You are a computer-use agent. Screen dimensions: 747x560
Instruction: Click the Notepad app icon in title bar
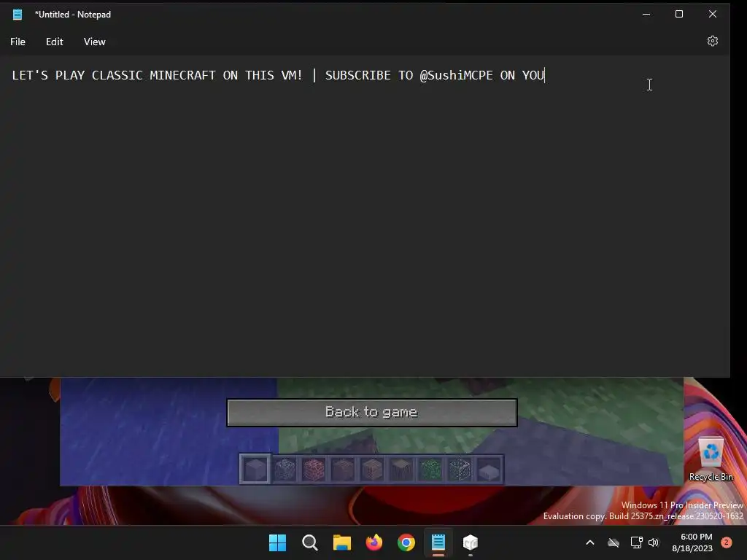(x=18, y=15)
